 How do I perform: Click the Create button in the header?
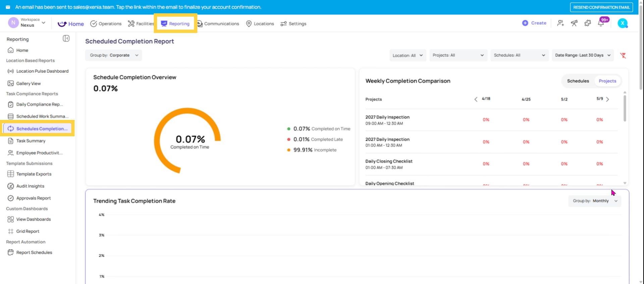point(534,23)
